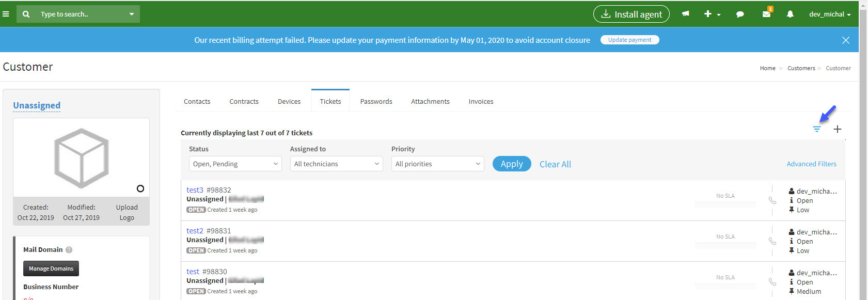Click the Unassigned customer name link
The height and width of the screenshot is (300, 868).
point(37,105)
